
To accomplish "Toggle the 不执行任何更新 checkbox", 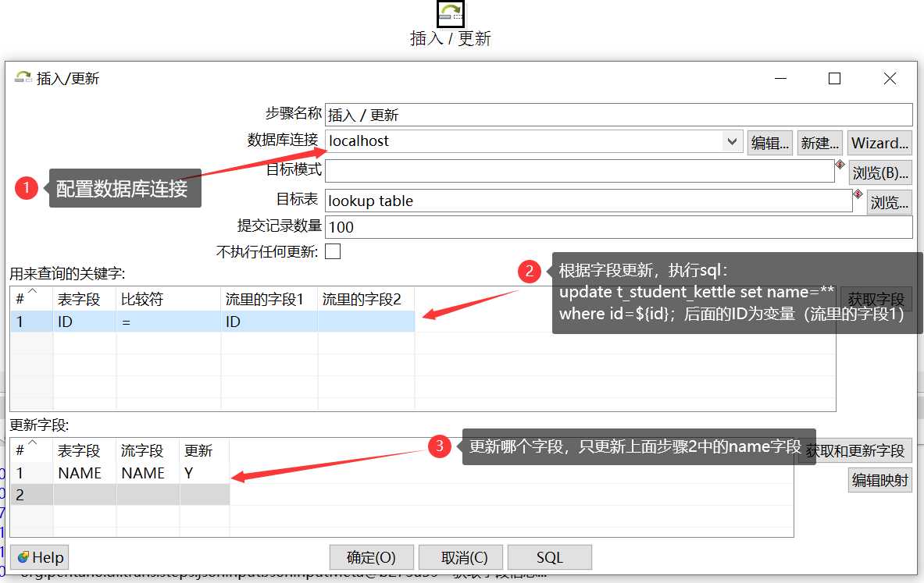I will 333,251.
